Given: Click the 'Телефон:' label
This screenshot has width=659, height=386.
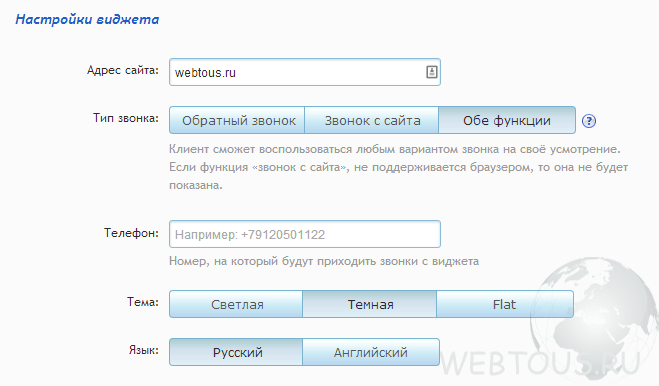Looking at the screenshot, I should [132, 233].
